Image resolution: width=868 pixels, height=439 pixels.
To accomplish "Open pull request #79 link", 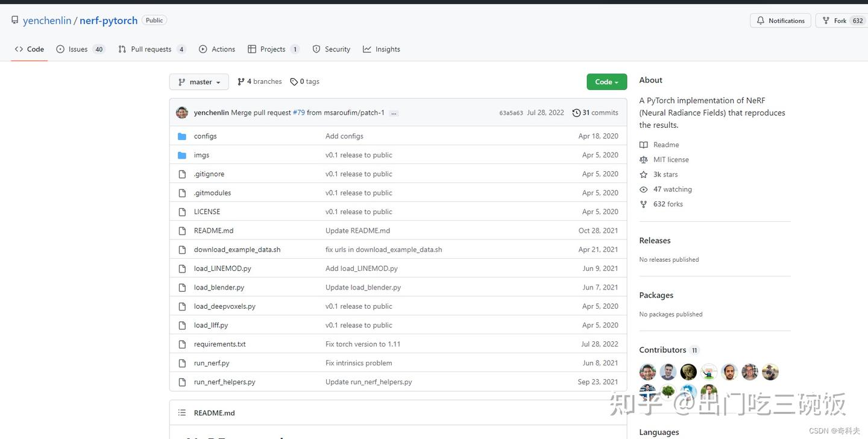I will 299,113.
